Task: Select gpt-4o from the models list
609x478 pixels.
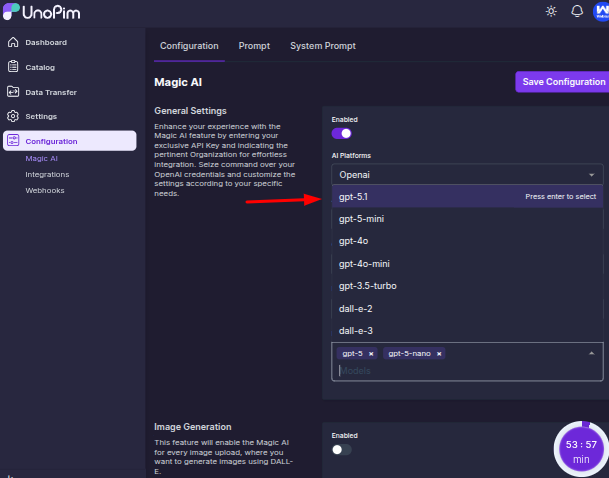Action: click(x=467, y=241)
